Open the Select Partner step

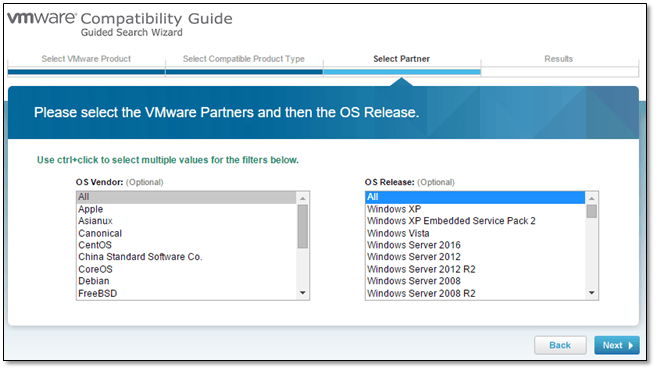pyautogui.click(x=401, y=59)
